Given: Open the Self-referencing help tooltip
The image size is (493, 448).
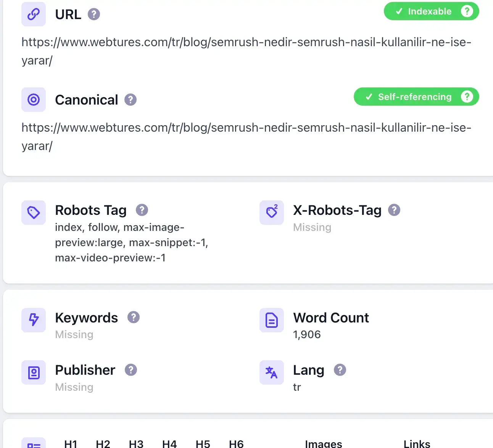Looking at the screenshot, I should pos(467,97).
